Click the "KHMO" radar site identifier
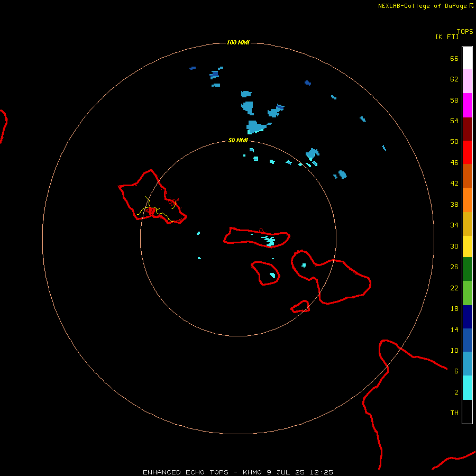The width and height of the screenshot is (476, 476). coord(252,472)
